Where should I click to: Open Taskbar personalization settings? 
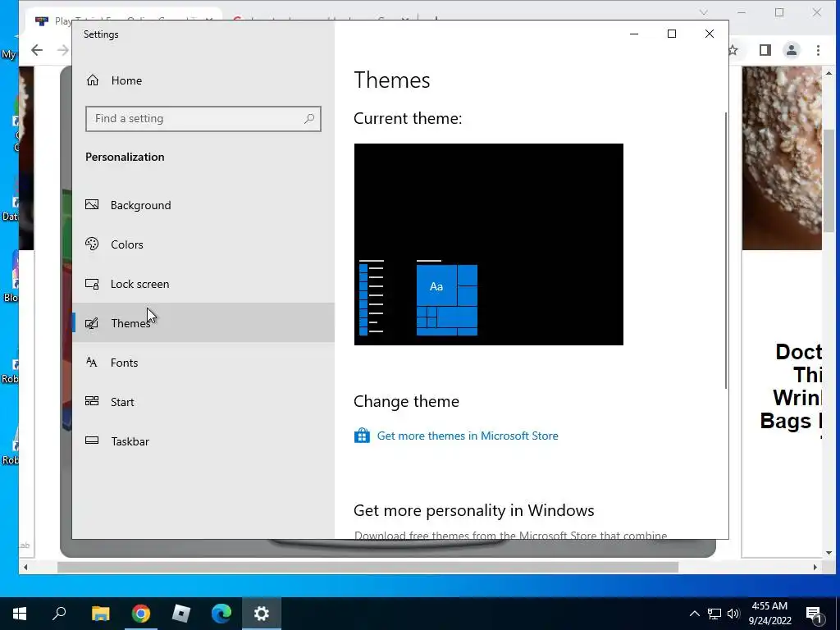203,441
